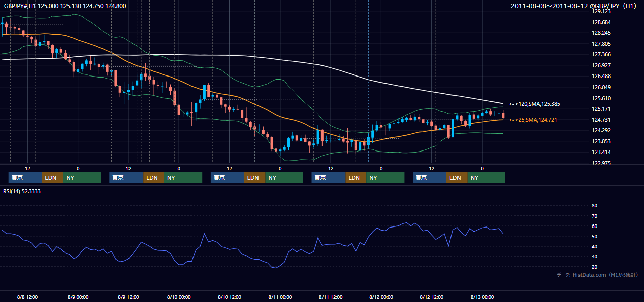Select the 8/11 LDN session block

tap(356, 178)
